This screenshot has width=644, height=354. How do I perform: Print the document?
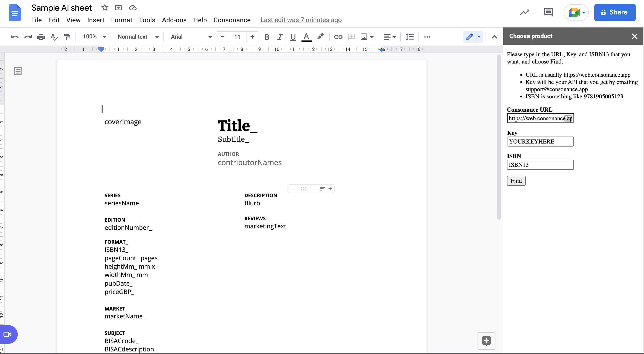pos(41,37)
